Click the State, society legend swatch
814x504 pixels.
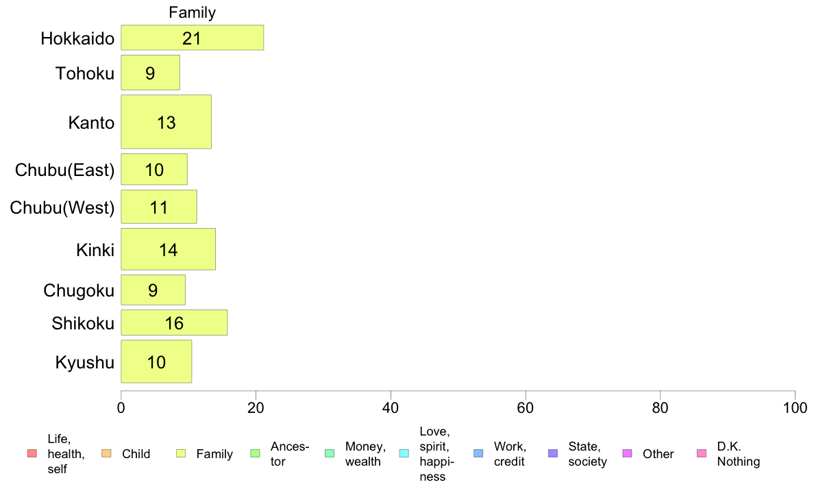pos(553,453)
